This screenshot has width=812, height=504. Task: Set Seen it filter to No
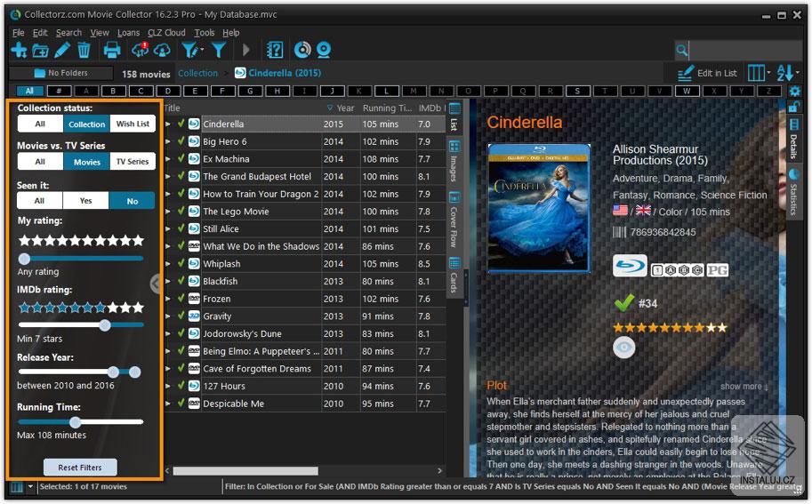pyautogui.click(x=132, y=201)
